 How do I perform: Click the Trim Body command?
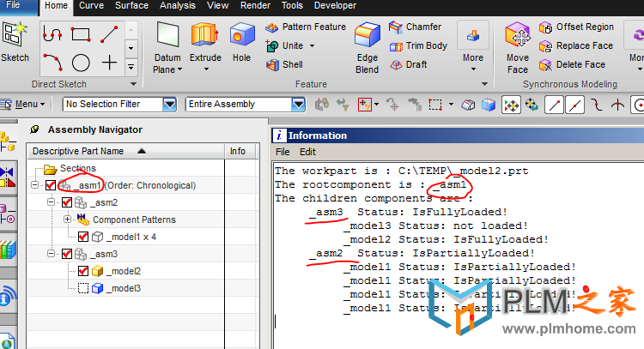tap(418, 46)
